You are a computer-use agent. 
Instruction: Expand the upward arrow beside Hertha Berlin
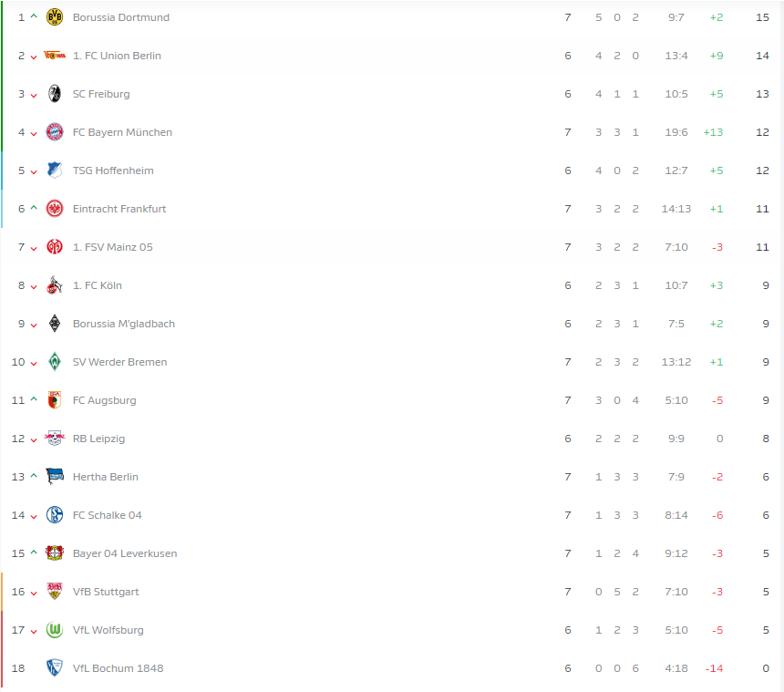(34, 476)
